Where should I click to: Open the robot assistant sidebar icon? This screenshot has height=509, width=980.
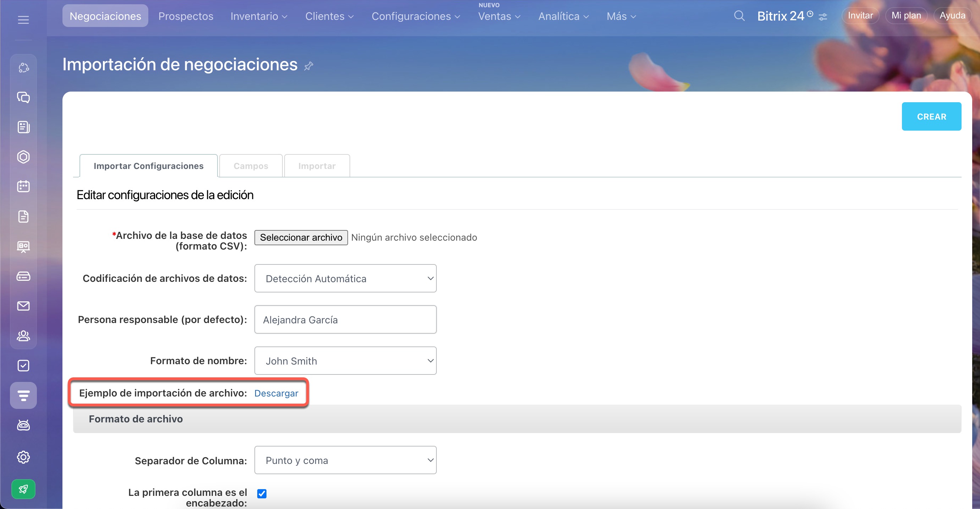click(23, 425)
